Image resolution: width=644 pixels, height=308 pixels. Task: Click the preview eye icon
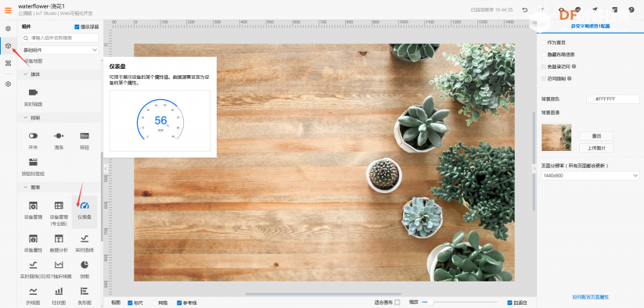point(561,10)
